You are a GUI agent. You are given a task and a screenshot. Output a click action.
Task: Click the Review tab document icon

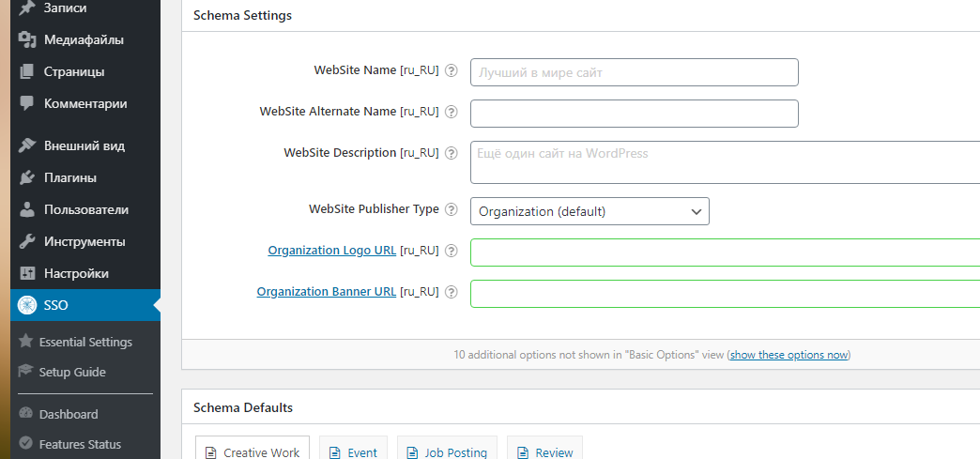pos(523,452)
